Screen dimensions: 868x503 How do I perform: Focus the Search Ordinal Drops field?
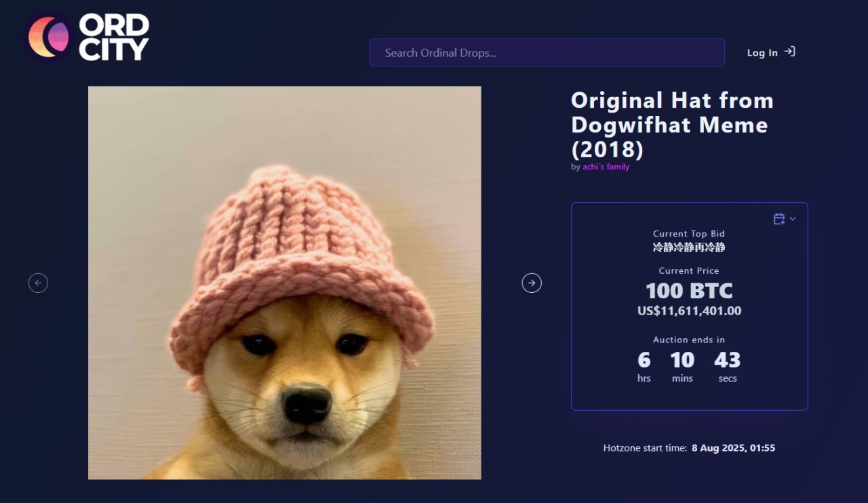tap(547, 52)
